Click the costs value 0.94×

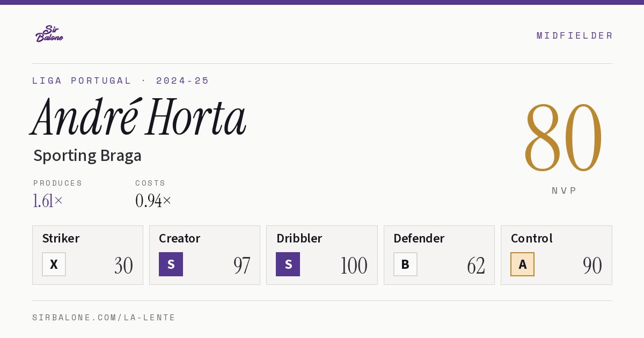(x=153, y=201)
